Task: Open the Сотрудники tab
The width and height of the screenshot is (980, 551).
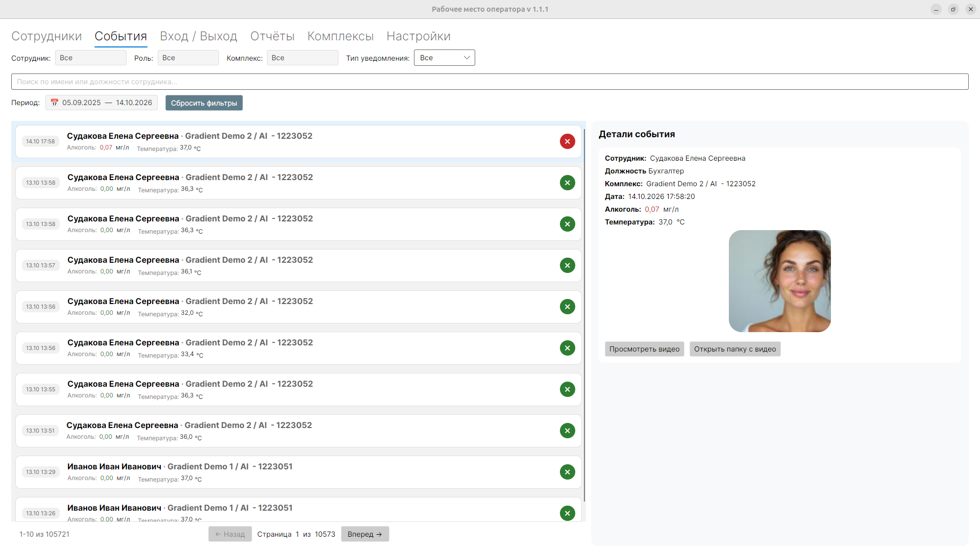Action: tap(46, 36)
